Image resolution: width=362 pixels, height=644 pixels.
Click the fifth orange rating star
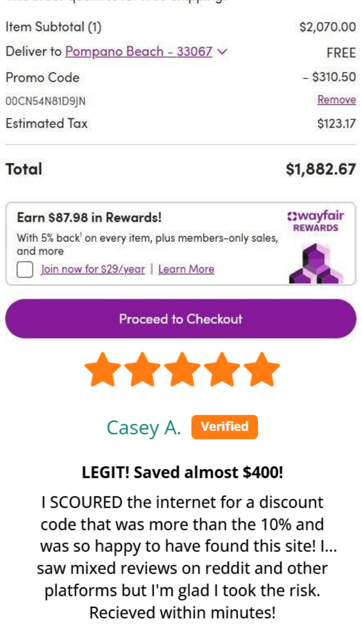click(261, 369)
